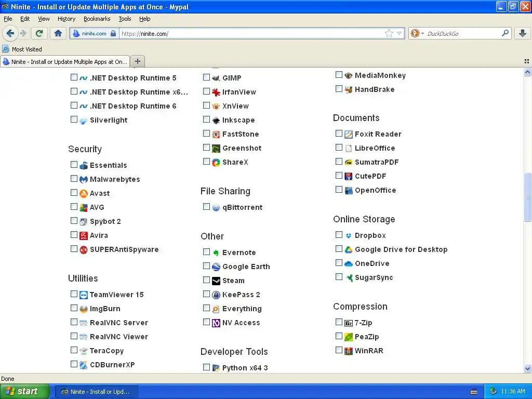
Task: Click the ninite.com site identity button
Action: 95,33
